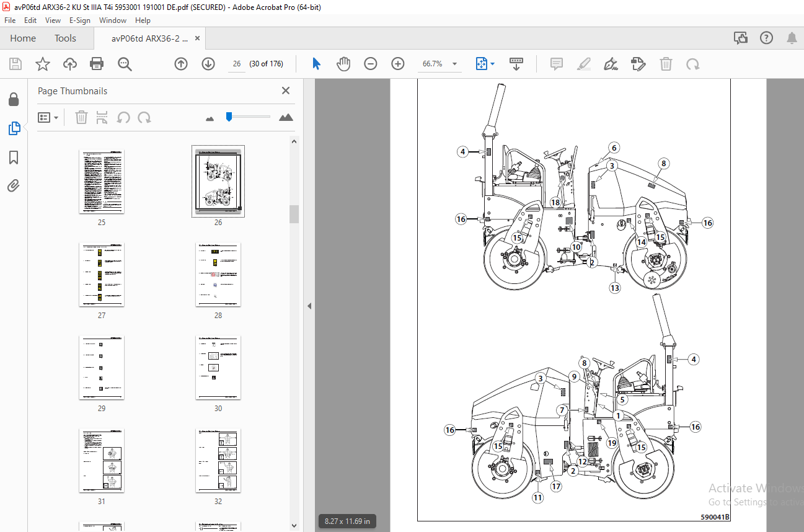
Task: Select the avP06td ARX36-2 document tab
Action: click(x=149, y=38)
